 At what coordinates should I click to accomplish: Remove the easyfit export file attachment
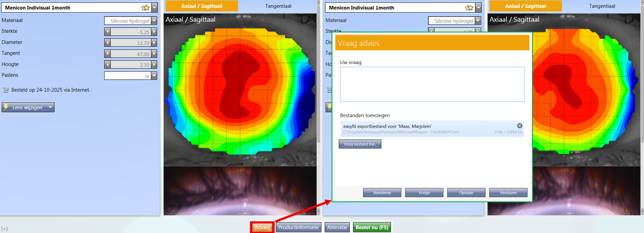(x=519, y=126)
